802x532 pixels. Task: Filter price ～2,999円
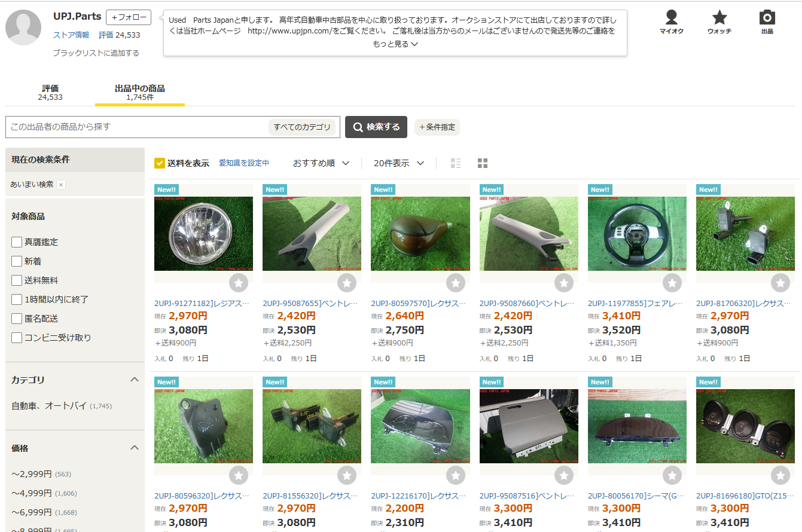(x=41, y=474)
